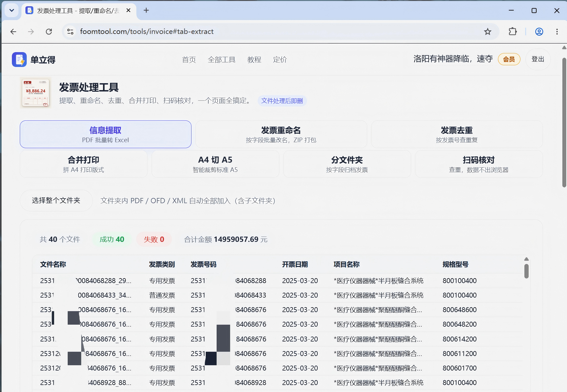Click the 成功 40 status pill
567x392 pixels.
112,240
